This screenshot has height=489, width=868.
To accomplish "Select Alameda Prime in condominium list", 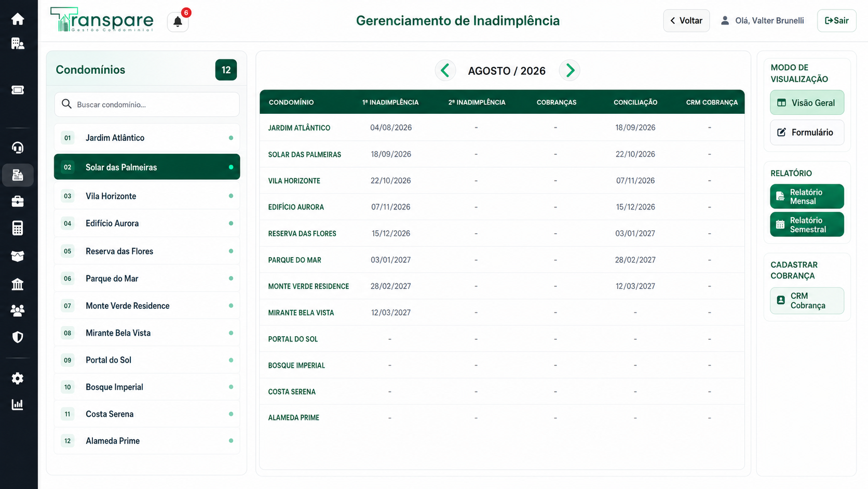I will tap(147, 441).
